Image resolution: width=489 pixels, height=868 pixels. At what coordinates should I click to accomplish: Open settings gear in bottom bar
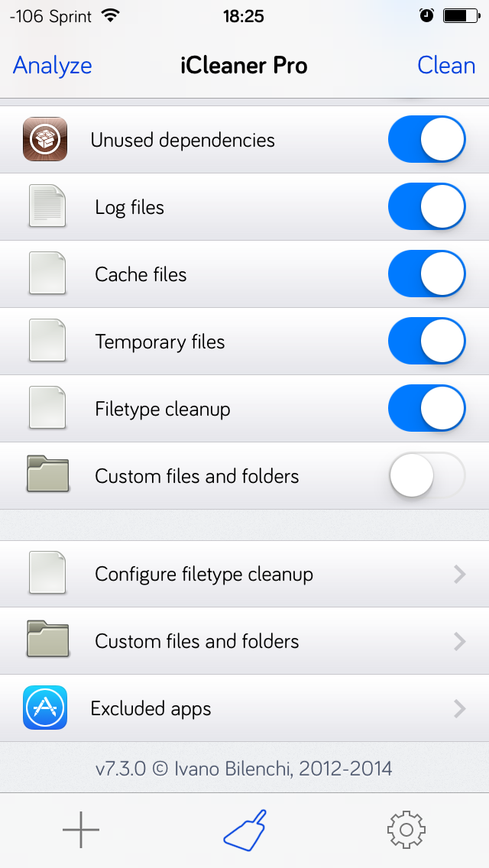tap(406, 830)
